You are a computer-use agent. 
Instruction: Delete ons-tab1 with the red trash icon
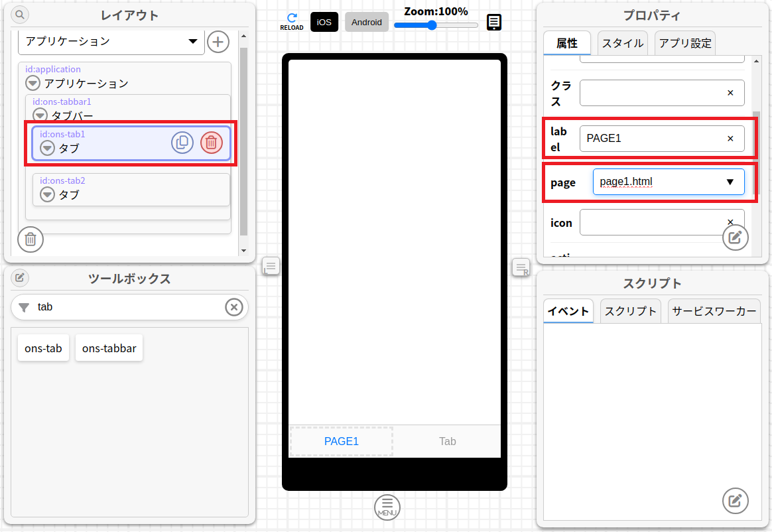(211, 143)
